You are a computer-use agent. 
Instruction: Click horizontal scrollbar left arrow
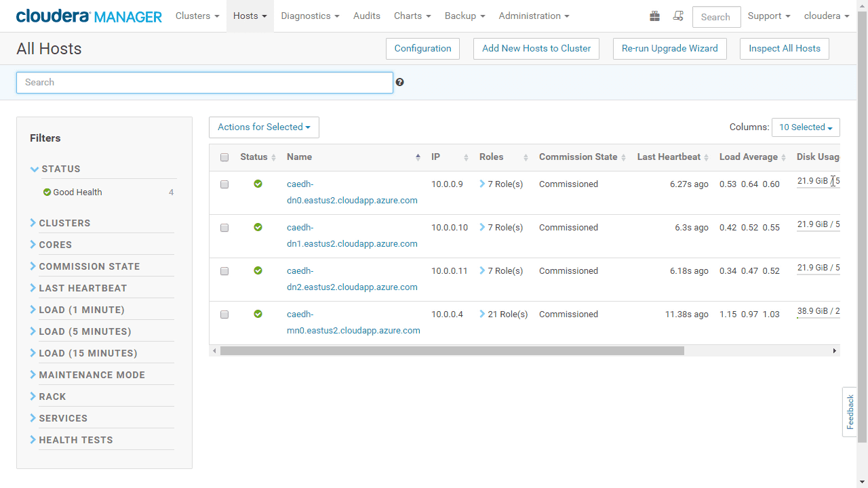[x=214, y=350]
